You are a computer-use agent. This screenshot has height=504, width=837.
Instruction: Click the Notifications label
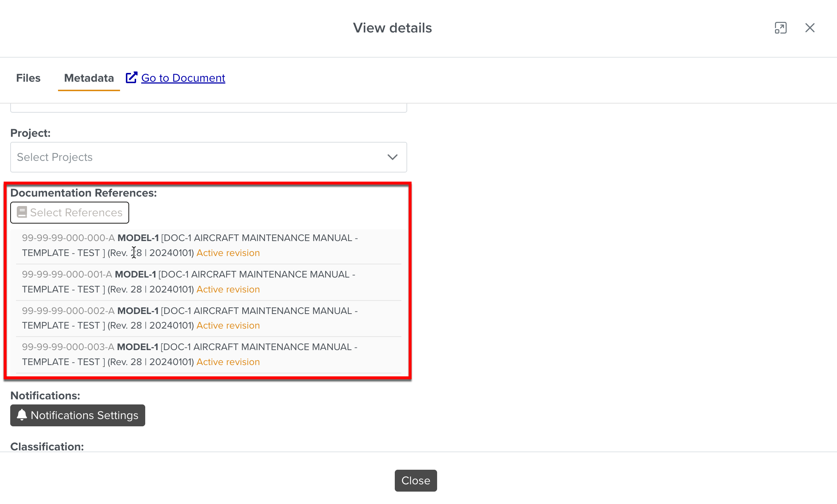coord(45,395)
